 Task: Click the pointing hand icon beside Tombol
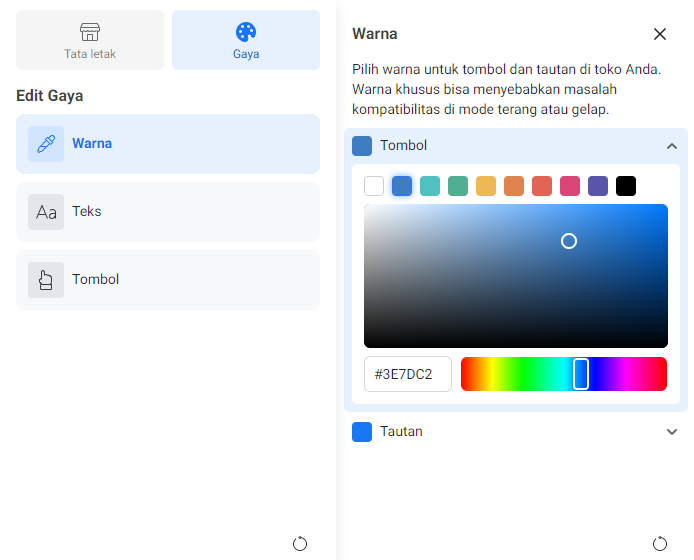tap(46, 280)
